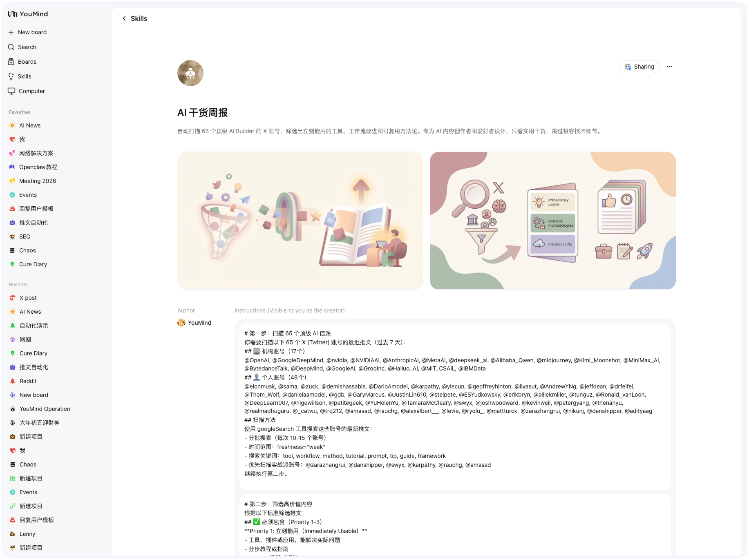The width and height of the screenshot is (749, 560).
Task: Click the 机构账号（17个）subheading
Action: (x=275, y=351)
